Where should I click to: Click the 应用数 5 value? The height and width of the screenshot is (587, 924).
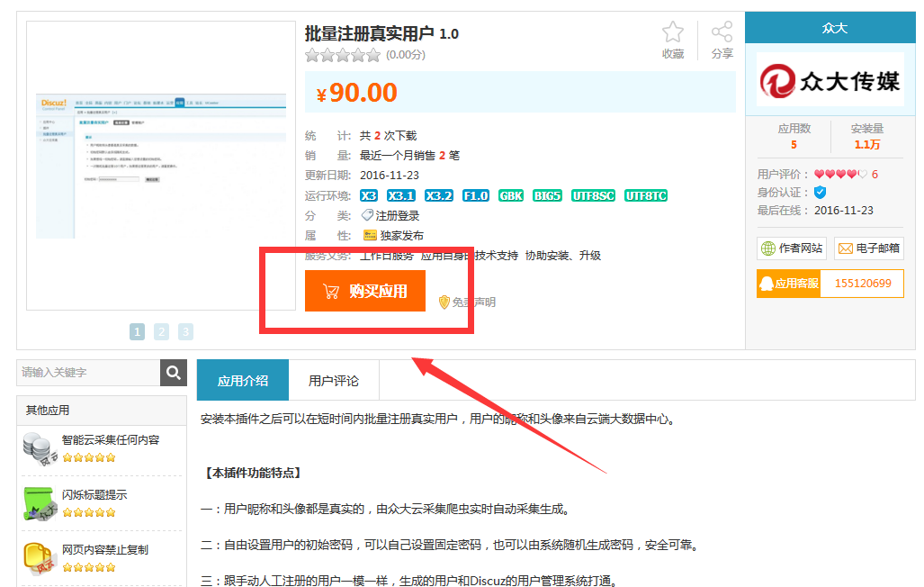tap(794, 145)
